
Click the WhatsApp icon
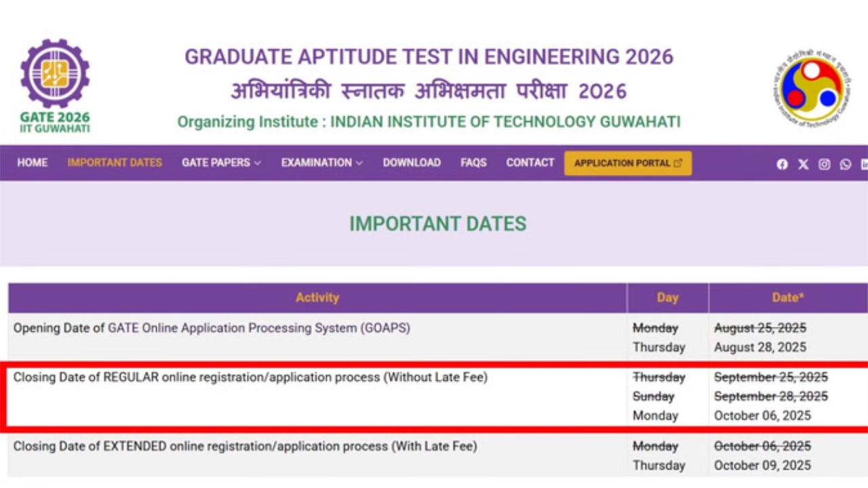tap(845, 164)
